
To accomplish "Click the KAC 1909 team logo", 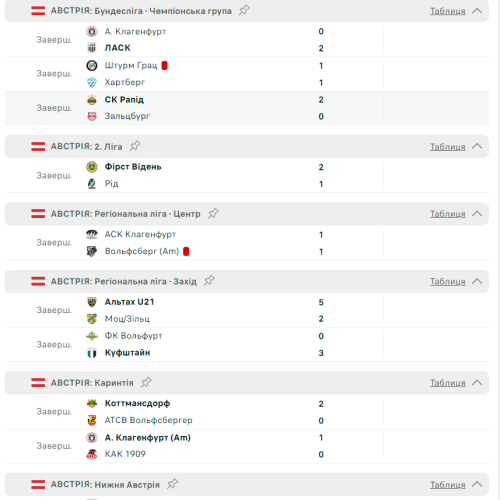I will (x=92, y=454).
